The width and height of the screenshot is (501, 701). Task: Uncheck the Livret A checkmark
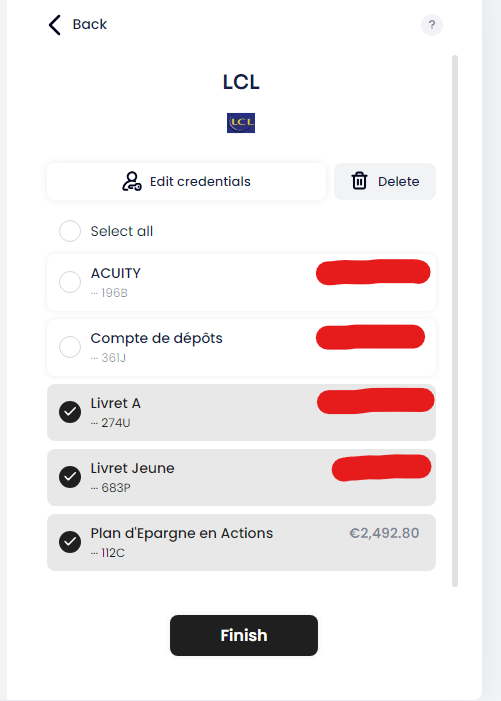[70, 412]
